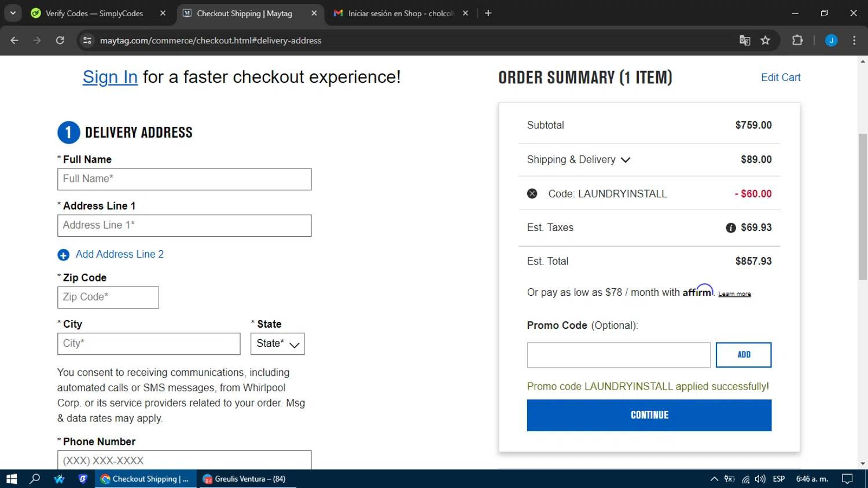Focus the Zip Code field

click(x=108, y=298)
